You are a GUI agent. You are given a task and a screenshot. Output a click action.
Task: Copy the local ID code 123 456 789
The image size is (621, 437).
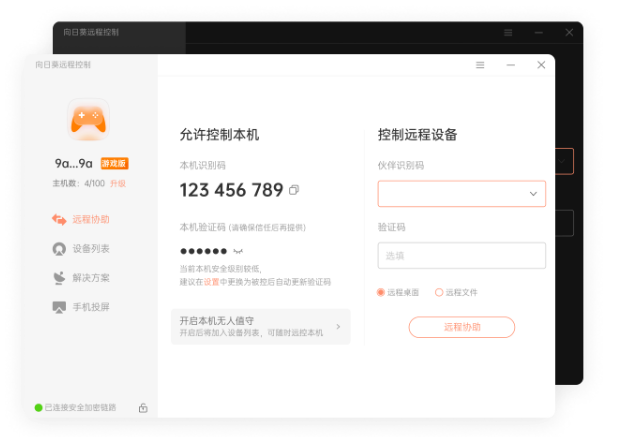click(x=294, y=190)
